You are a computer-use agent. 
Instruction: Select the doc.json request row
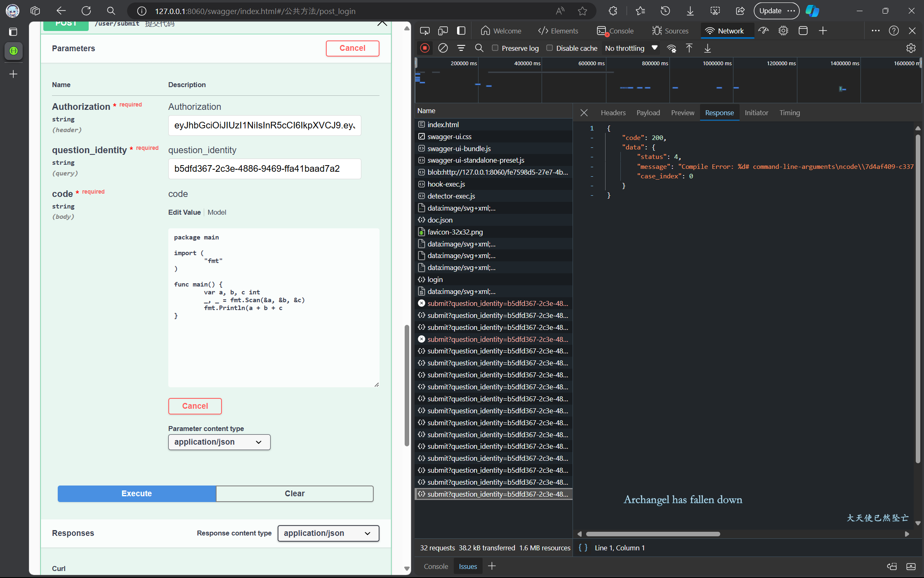493,220
